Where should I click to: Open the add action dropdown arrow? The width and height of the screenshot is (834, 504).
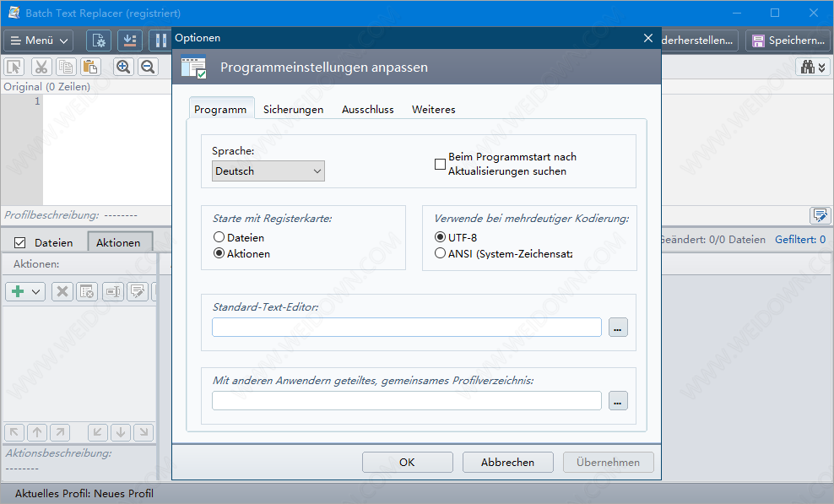point(36,291)
